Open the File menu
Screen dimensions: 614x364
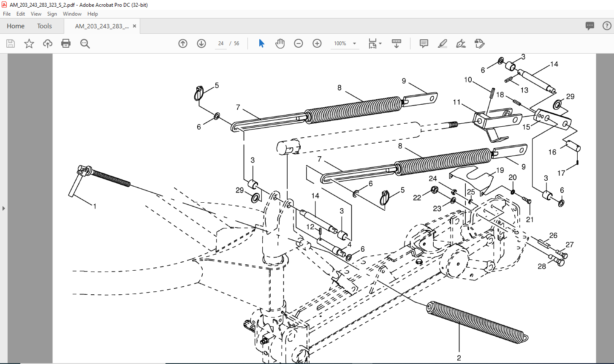coord(7,14)
